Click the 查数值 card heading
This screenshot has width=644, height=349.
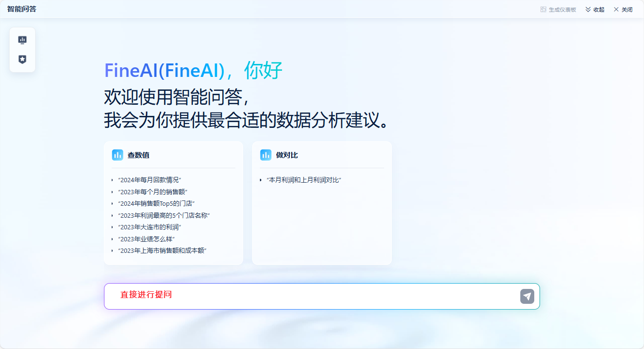point(138,155)
